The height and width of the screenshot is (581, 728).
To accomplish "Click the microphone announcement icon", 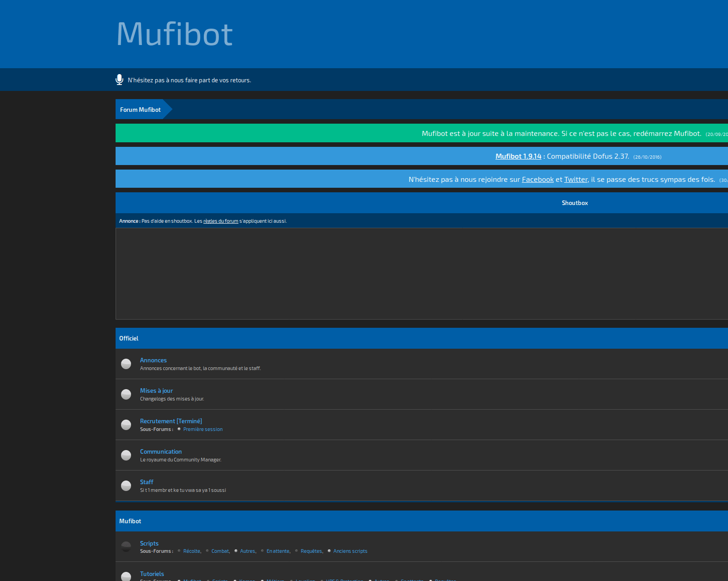I will (x=119, y=80).
